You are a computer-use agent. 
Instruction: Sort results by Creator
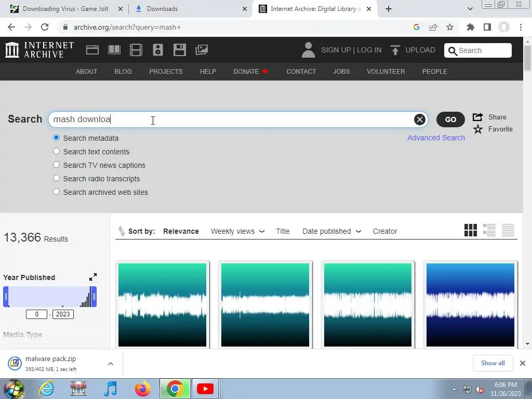(385, 231)
